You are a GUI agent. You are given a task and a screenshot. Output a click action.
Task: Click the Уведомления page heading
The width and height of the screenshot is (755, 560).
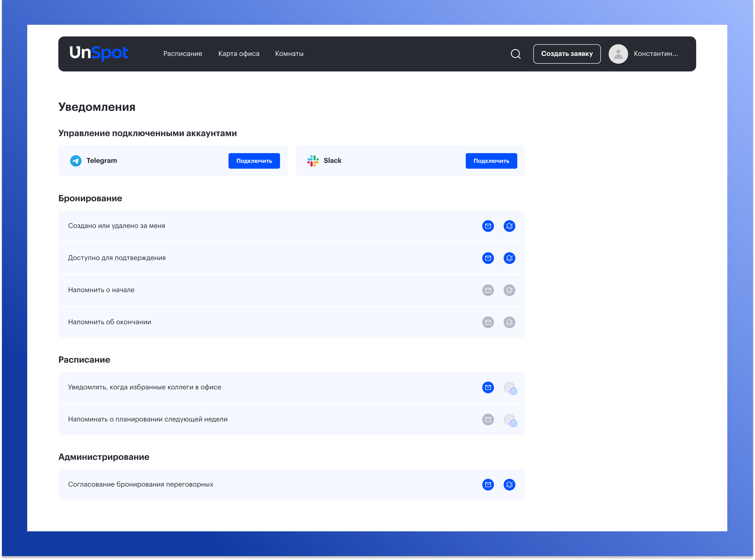[x=97, y=107]
